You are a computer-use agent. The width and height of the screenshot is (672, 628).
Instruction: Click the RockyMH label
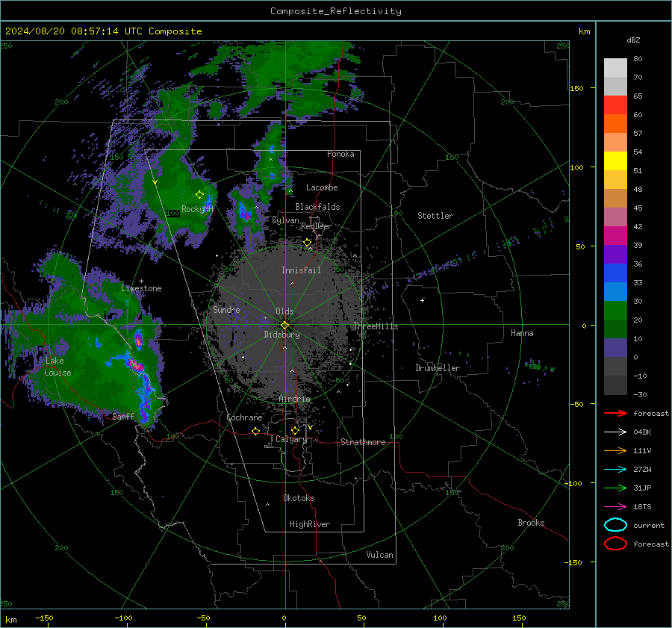point(197,209)
